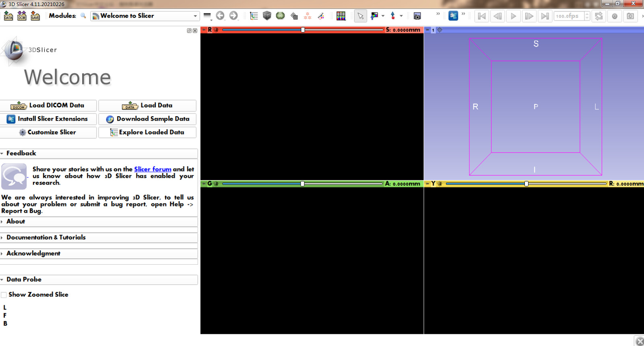This screenshot has height=346, width=644.
Task: Go to previous module with back arrow
Action: [x=220, y=16]
